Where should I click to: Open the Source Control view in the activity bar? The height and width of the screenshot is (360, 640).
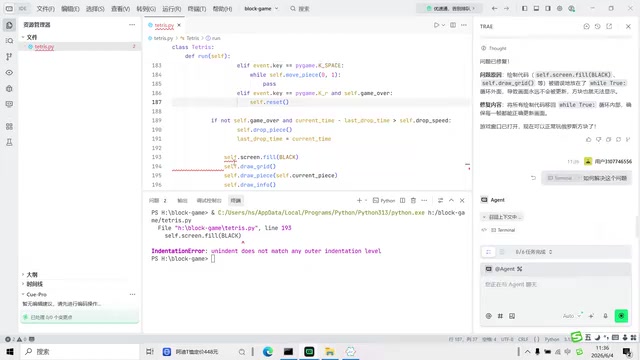pos(9,57)
